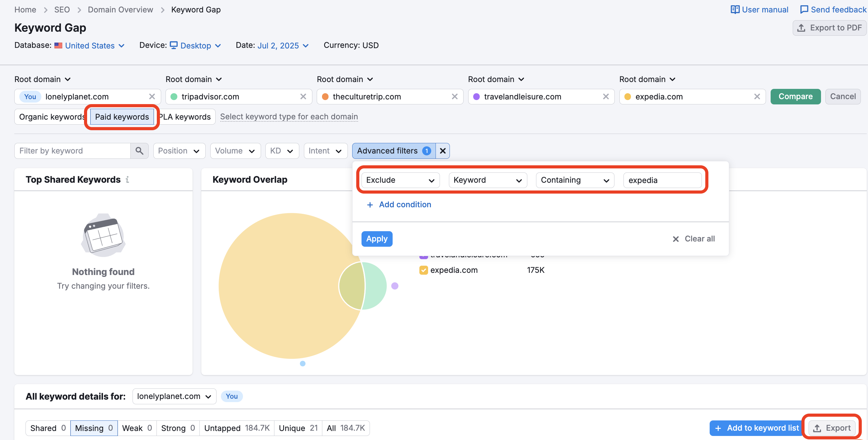Apply the advanced filter conditions

[x=377, y=239]
